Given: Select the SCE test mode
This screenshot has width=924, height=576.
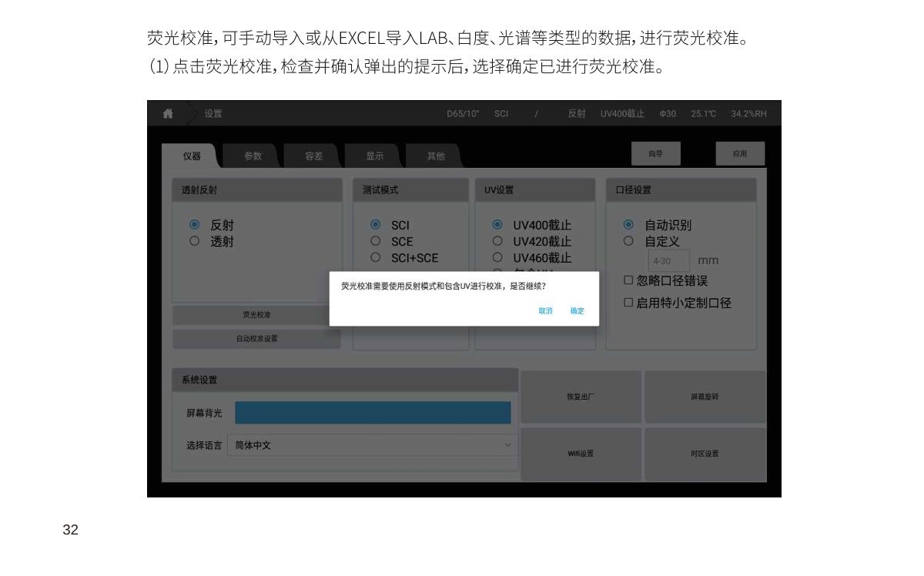Looking at the screenshot, I should [376, 242].
